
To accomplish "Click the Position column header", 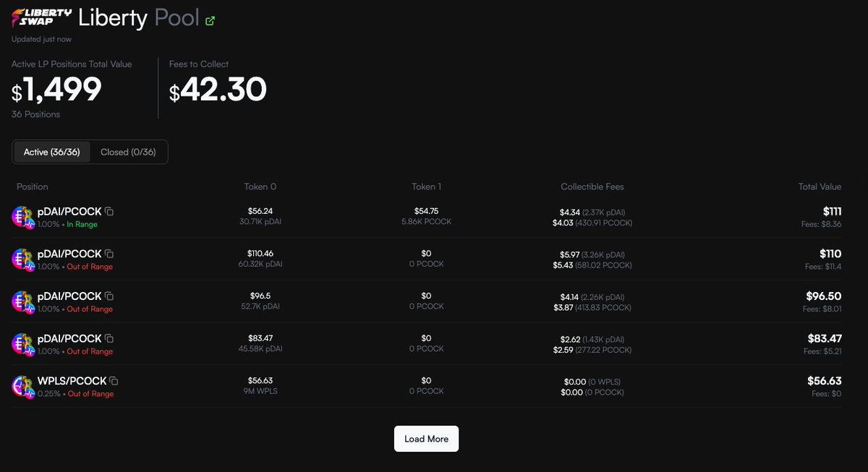I will [x=33, y=186].
